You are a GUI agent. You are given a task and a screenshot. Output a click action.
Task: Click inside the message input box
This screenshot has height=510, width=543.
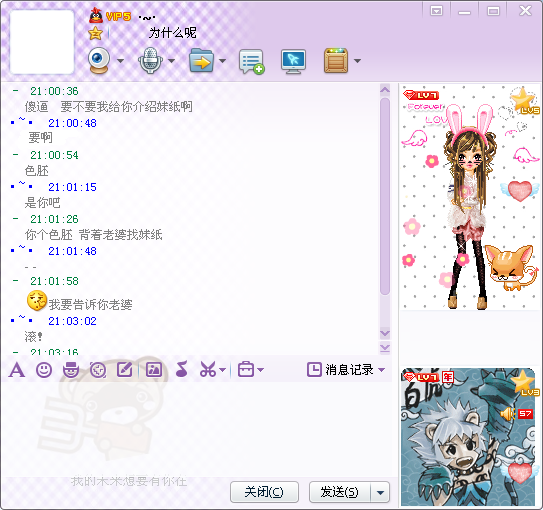tap(197, 429)
